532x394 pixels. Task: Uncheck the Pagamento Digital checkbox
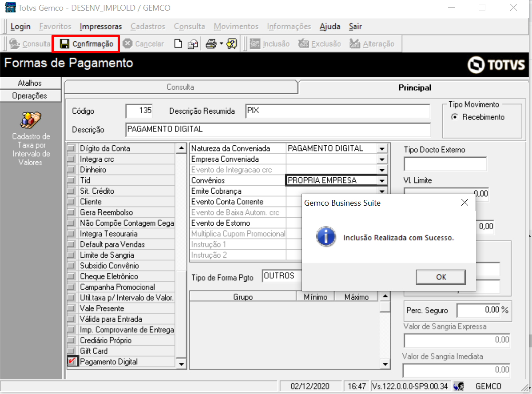pos(72,362)
